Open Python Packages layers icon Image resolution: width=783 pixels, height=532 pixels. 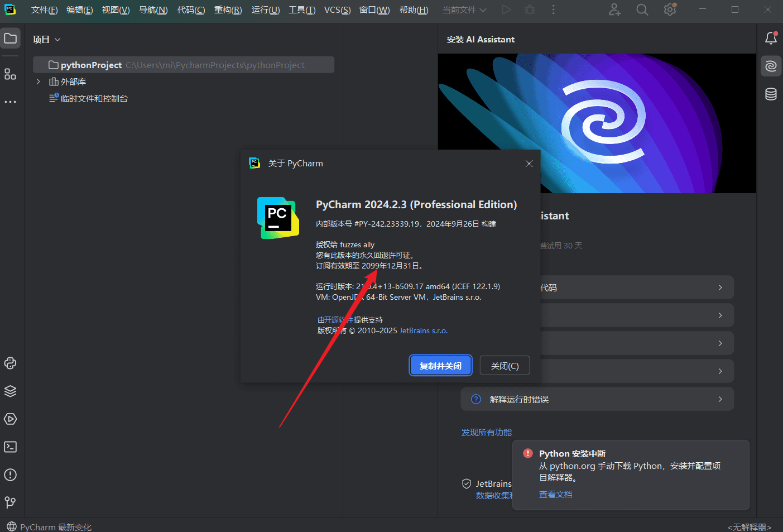10,391
